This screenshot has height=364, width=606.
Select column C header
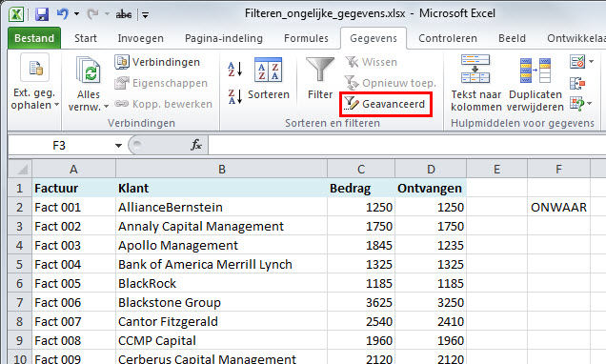pos(361,169)
